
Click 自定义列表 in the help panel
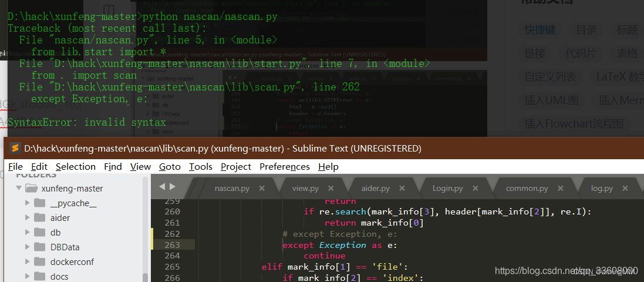coord(550,77)
